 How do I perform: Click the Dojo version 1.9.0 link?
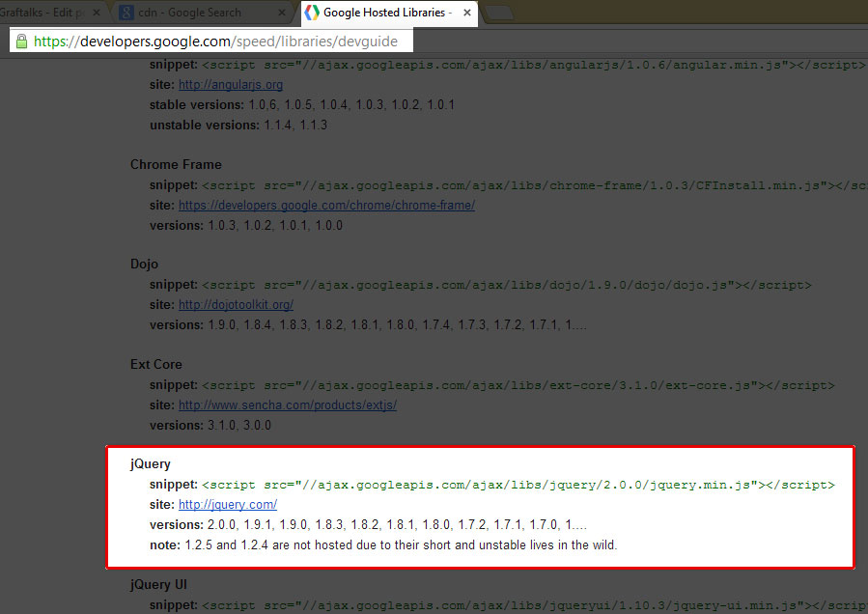pos(222,324)
